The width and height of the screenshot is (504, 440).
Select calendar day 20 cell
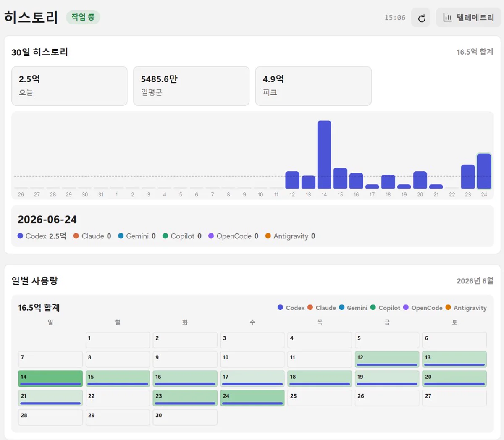(454, 378)
